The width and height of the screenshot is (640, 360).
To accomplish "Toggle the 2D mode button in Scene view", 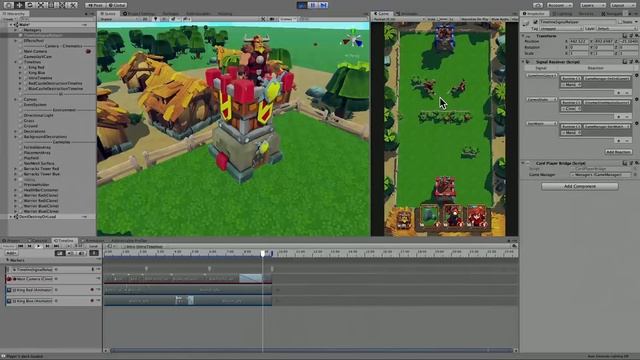I will 145,19.
